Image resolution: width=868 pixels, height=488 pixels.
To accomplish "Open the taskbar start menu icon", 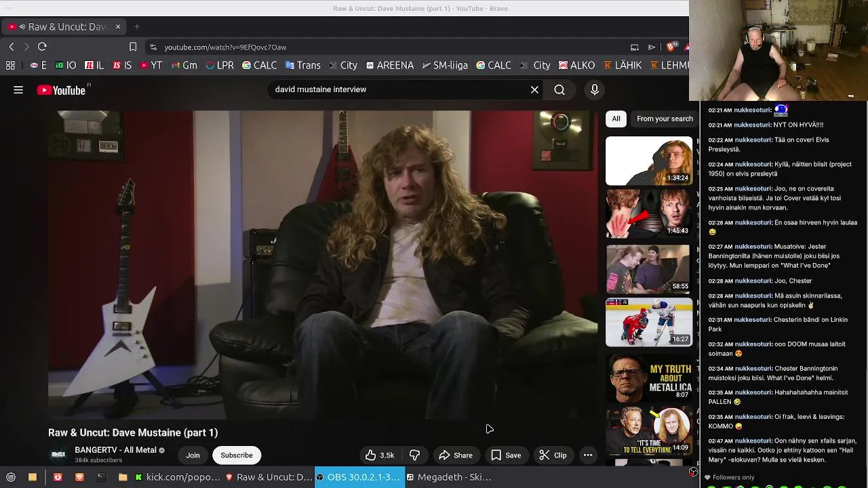I will point(11,477).
